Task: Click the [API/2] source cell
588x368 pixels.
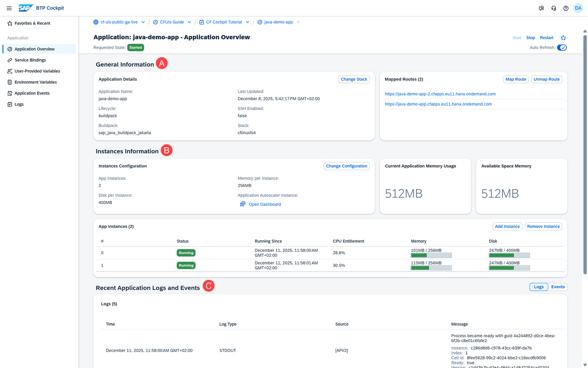Action: tap(341, 350)
